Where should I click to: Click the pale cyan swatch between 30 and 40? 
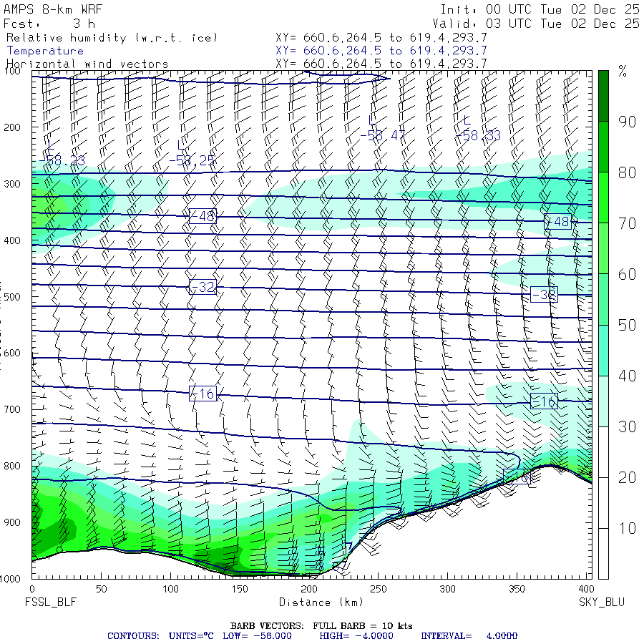coord(603,401)
